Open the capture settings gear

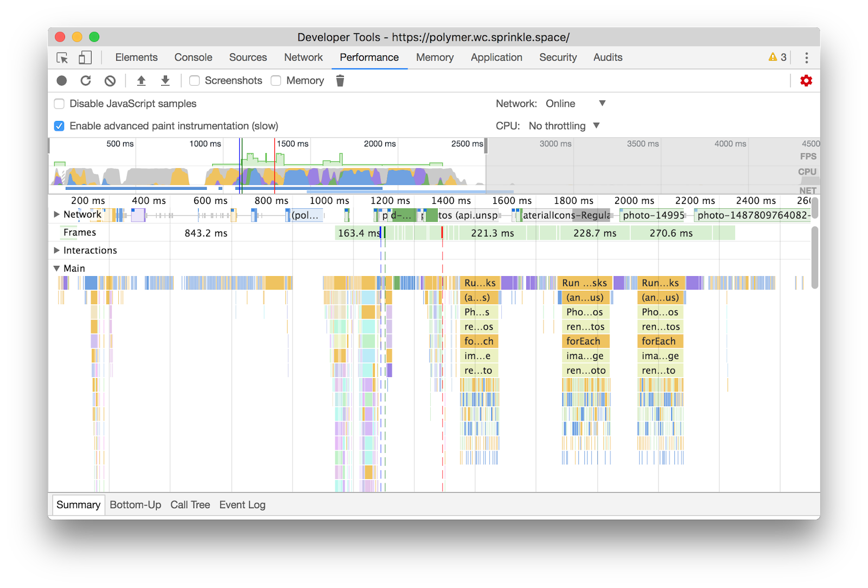(x=806, y=80)
